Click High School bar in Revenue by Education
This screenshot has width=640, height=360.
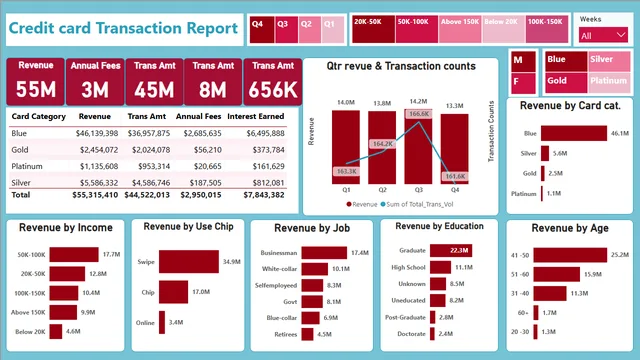pos(440,267)
